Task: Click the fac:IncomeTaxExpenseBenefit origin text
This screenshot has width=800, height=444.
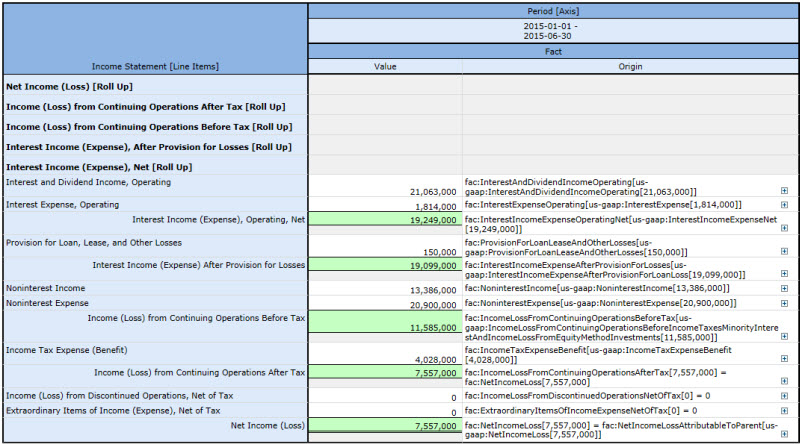Action: pyautogui.click(x=598, y=355)
